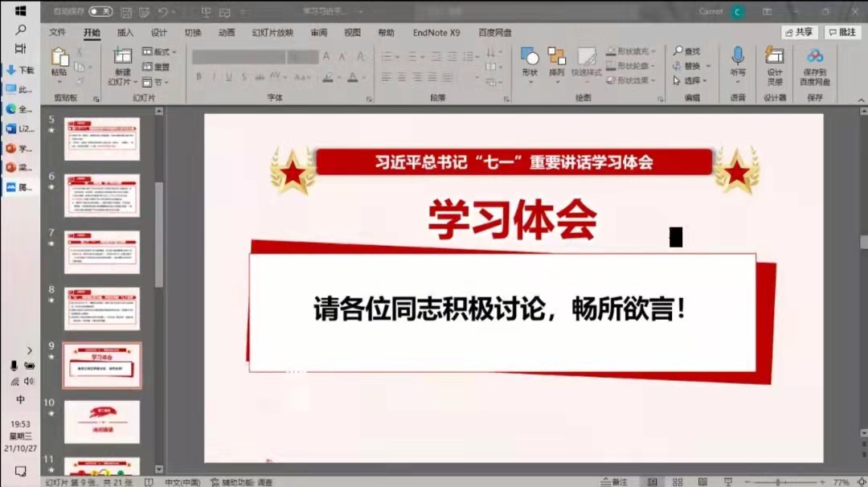Switch to the 幻灯片放映 tab
Image resolution: width=868 pixels, height=487 pixels.
click(x=272, y=33)
